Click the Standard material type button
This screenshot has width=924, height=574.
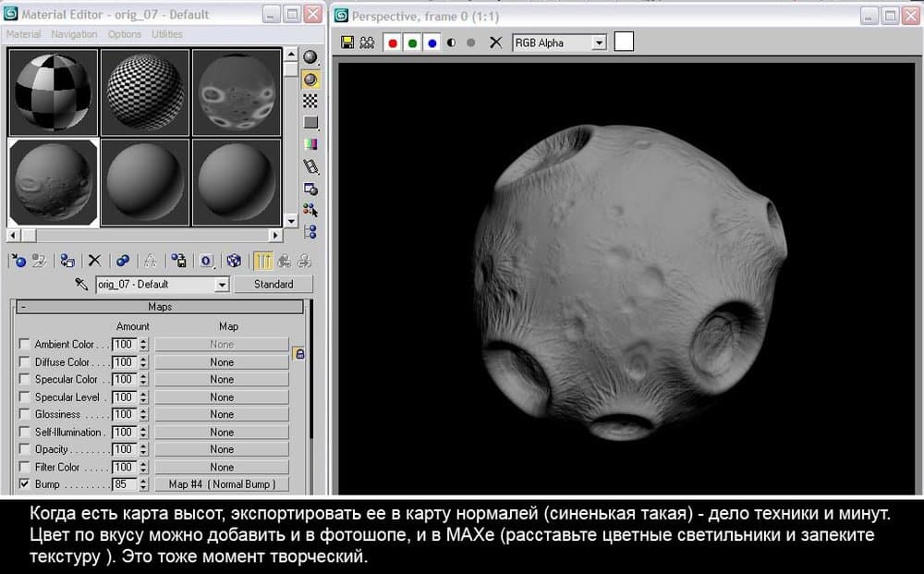point(274,285)
